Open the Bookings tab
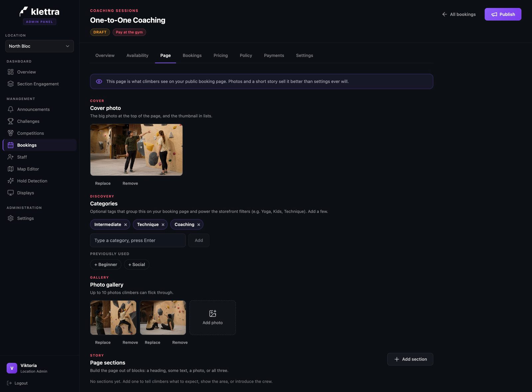Screen dimensions: 532x392 [192, 56]
